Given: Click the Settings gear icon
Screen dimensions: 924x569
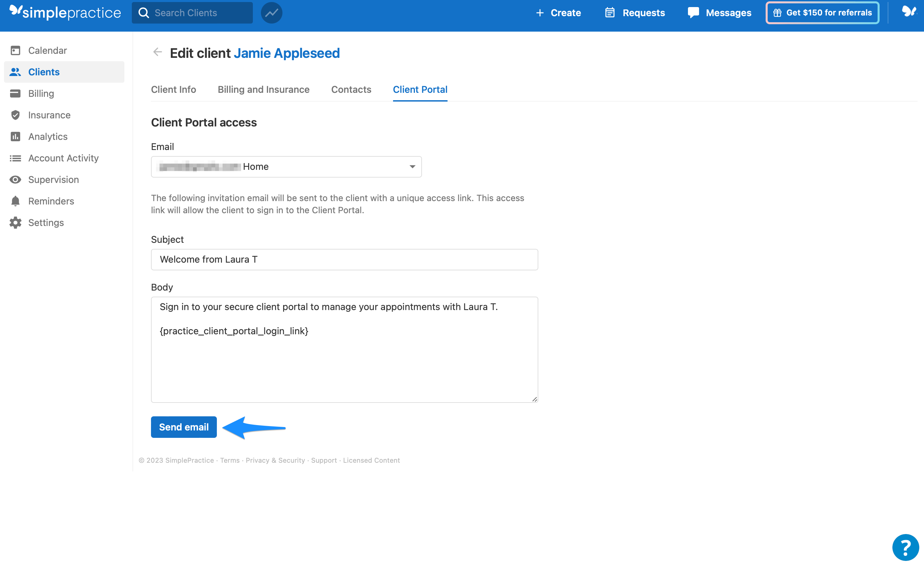Looking at the screenshot, I should click(x=15, y=222).
